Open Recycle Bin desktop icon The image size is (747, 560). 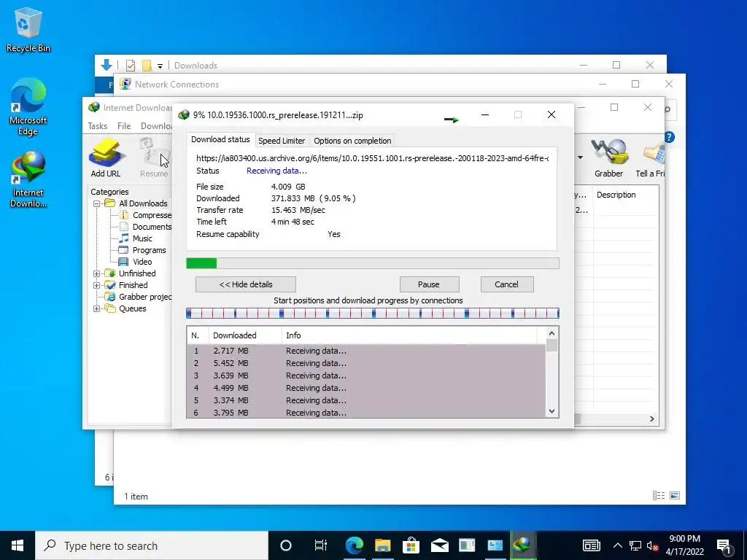(x=28, y=29)
